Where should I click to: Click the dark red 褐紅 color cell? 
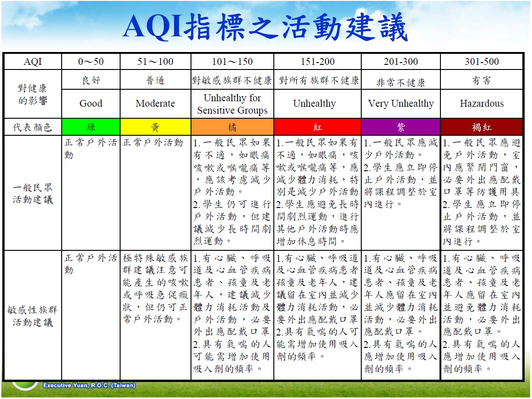pos(481,127)
